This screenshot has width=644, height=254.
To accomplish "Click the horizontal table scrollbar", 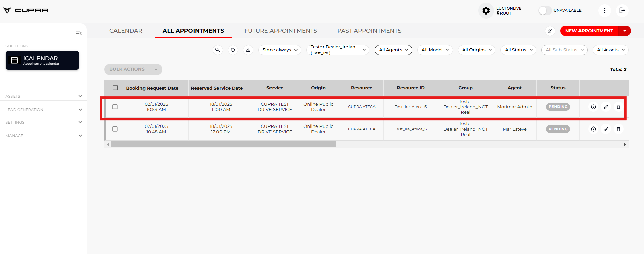I will 224,144.
